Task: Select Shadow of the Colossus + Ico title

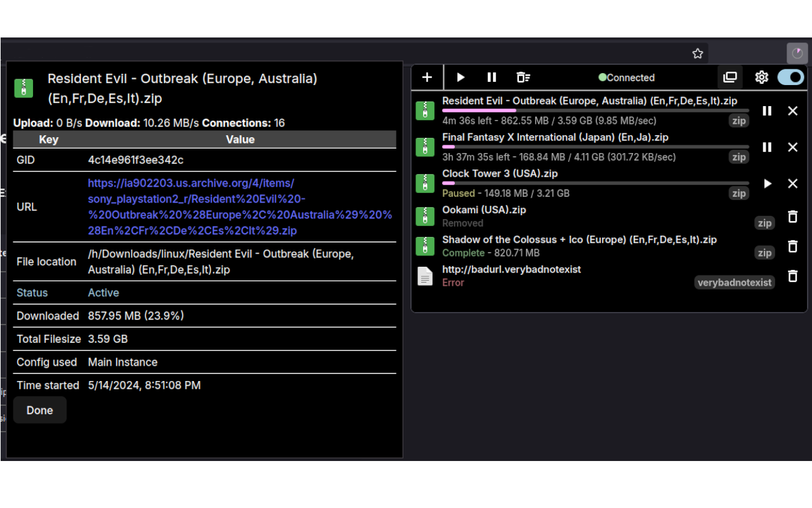Action: pyautogui.click(x=579, y=239)
